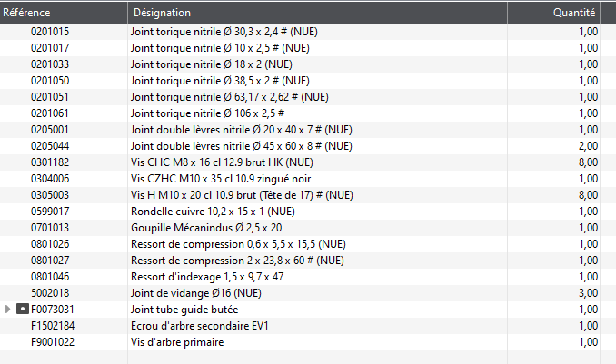Select reference 0201051
This screenshot has width=616, height=364.
[x=50, y=97]
